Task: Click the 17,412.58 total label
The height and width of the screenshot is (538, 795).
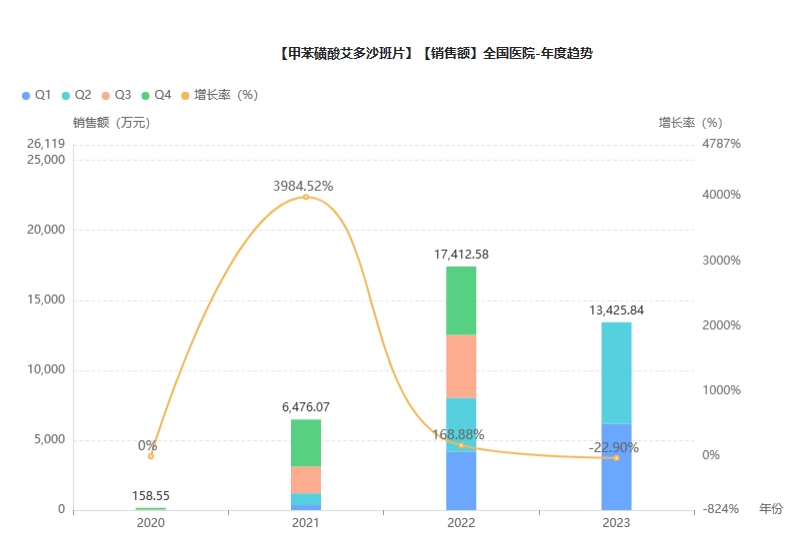Action: [461, 254]
